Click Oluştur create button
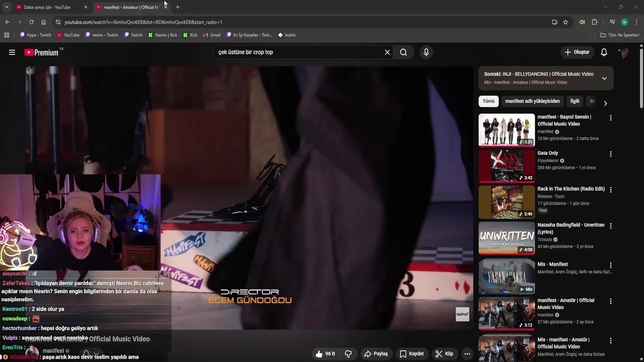This screenshot has height=362, width=644. tap(577, 52)
